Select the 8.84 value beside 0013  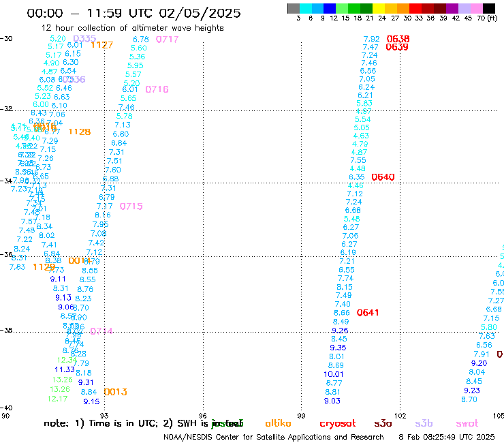click(x=89, y=392)
